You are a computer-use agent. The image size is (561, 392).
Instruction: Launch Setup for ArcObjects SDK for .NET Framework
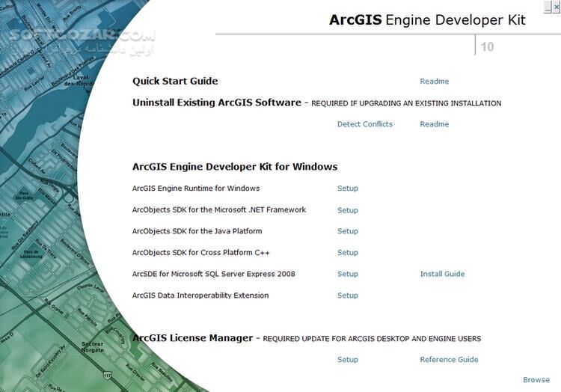(347, 210)
